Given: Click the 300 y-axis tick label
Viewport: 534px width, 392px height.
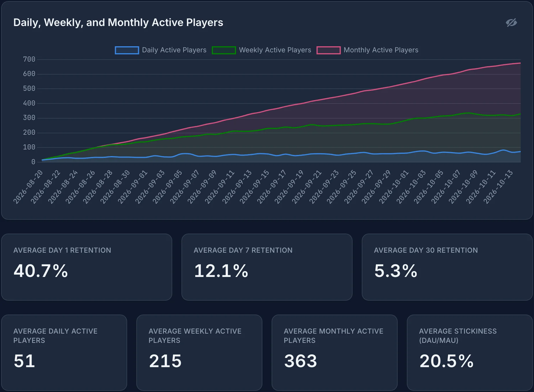Looking at the screenshot, I should tap(29, 118).
